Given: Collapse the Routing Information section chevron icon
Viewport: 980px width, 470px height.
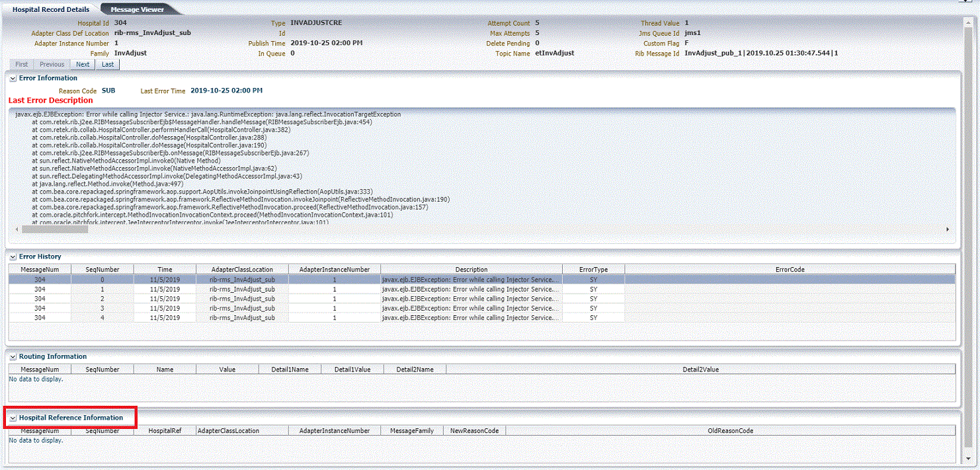Looking at the screenshot, I should (12, 356).
